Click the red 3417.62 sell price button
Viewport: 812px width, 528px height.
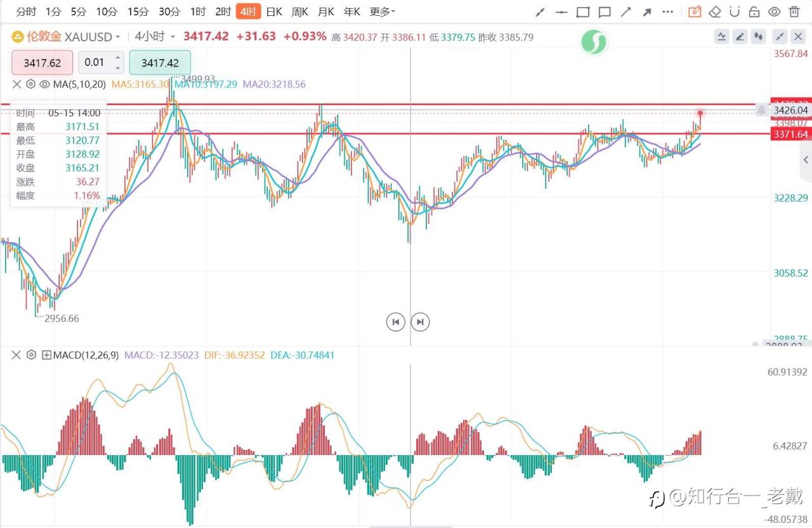coord(42,62)
